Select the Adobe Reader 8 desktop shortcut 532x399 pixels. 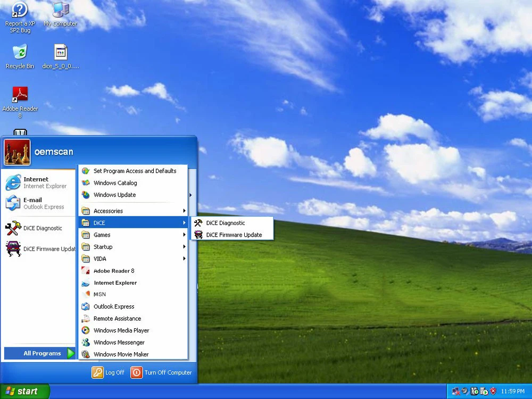tap(20, 102)
